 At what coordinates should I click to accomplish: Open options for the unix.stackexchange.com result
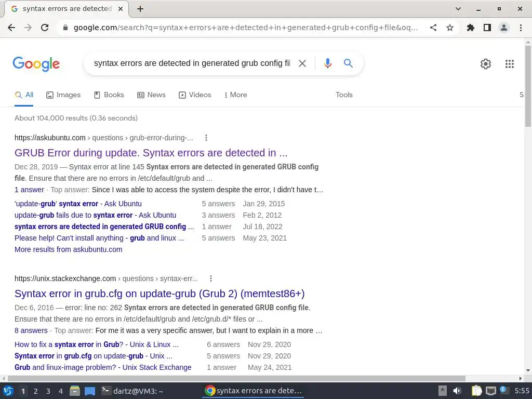[211, 278]
